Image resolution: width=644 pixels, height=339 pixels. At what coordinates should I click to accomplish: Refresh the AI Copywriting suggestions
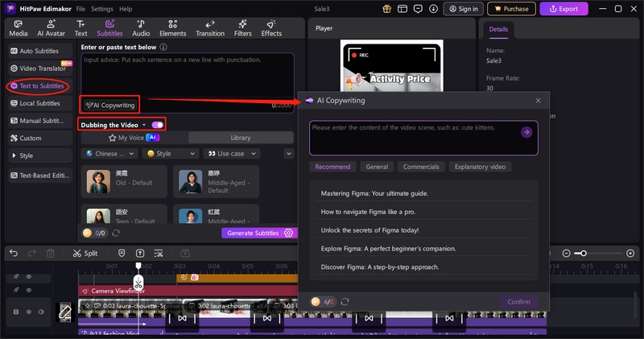coord(345,302)
